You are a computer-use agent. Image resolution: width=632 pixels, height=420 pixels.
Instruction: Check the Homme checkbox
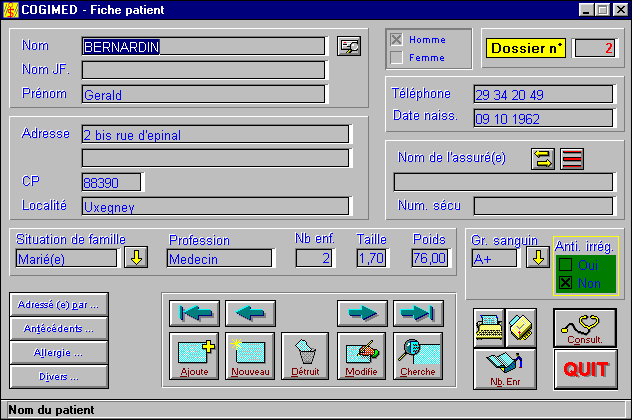397,40
